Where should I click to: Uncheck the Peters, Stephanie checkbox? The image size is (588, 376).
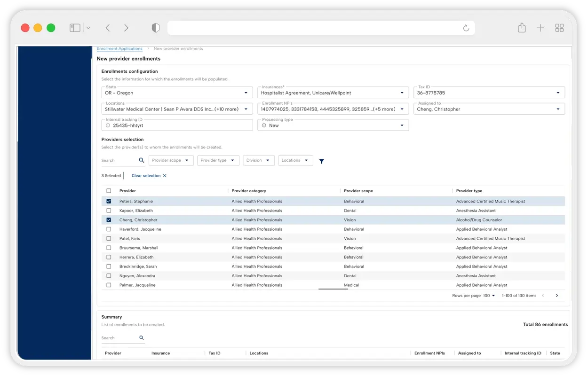[109, 201]
